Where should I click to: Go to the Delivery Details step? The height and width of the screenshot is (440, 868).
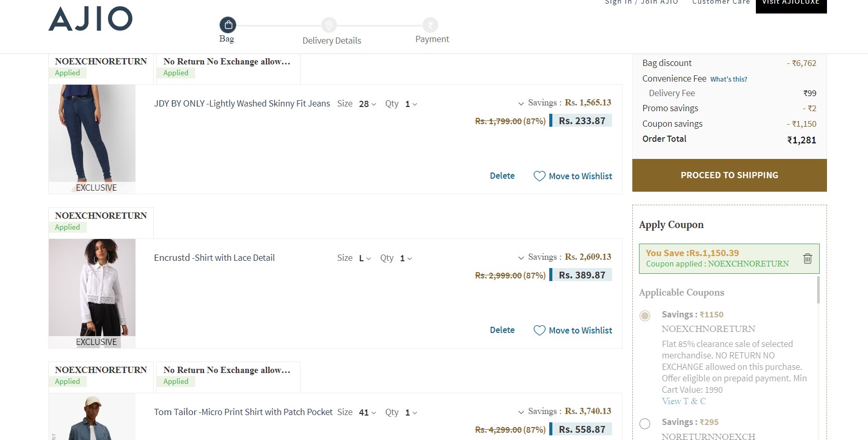pyautogui.click(x=332, y=41)
